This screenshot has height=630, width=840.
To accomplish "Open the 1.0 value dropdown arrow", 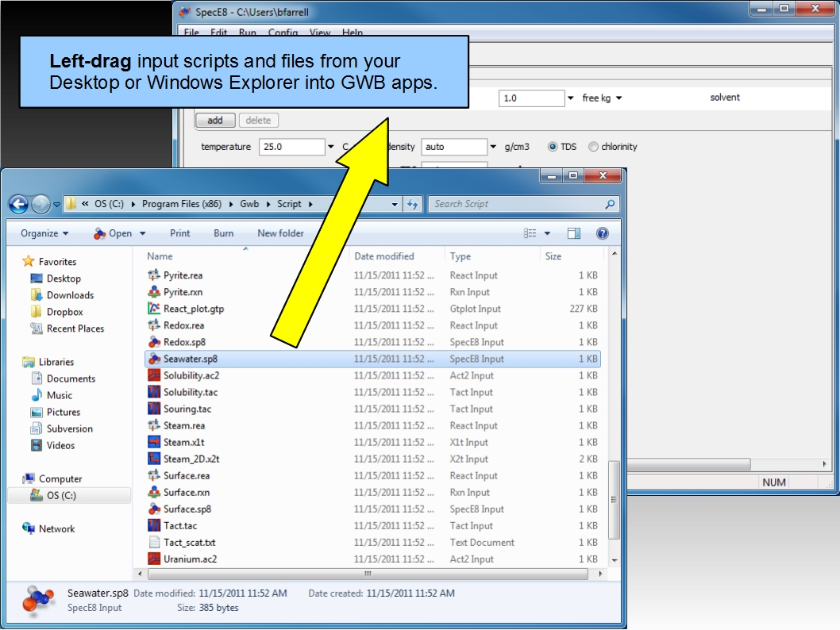I will [571, 98].
